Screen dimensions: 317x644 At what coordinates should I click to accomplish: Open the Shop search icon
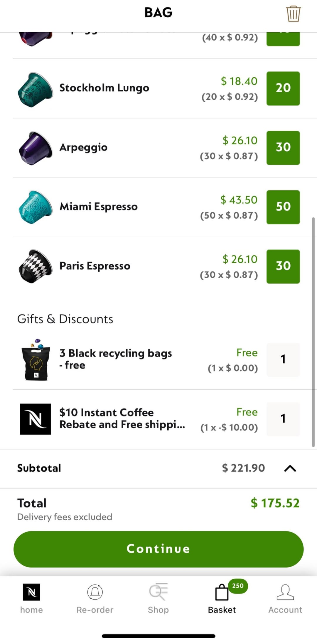[x=158, y=592]
